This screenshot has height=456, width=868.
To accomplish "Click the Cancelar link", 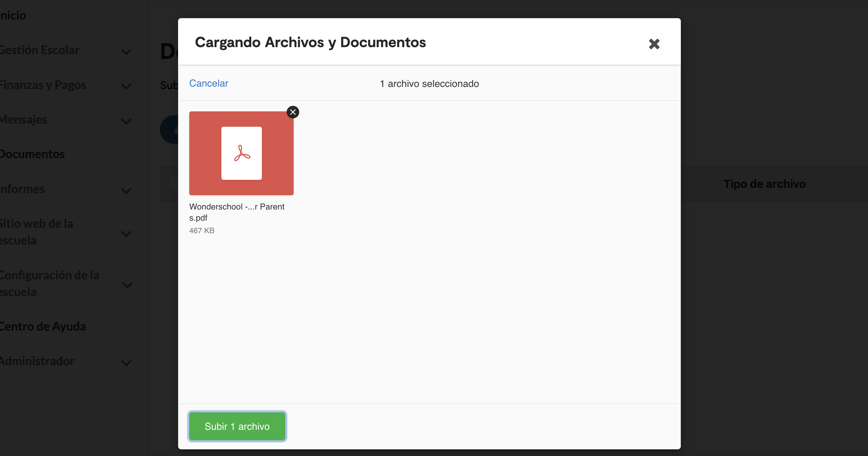I will coord(208,83).
